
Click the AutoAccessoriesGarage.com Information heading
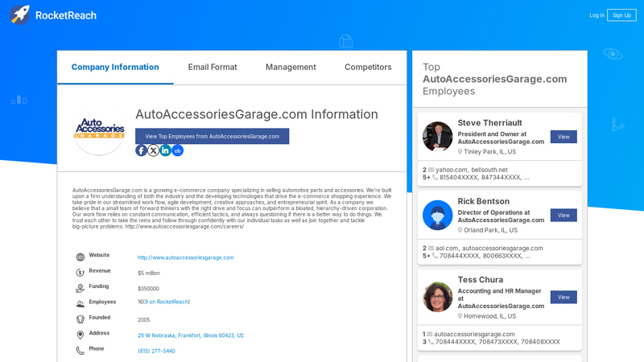(x=257, y=114)
